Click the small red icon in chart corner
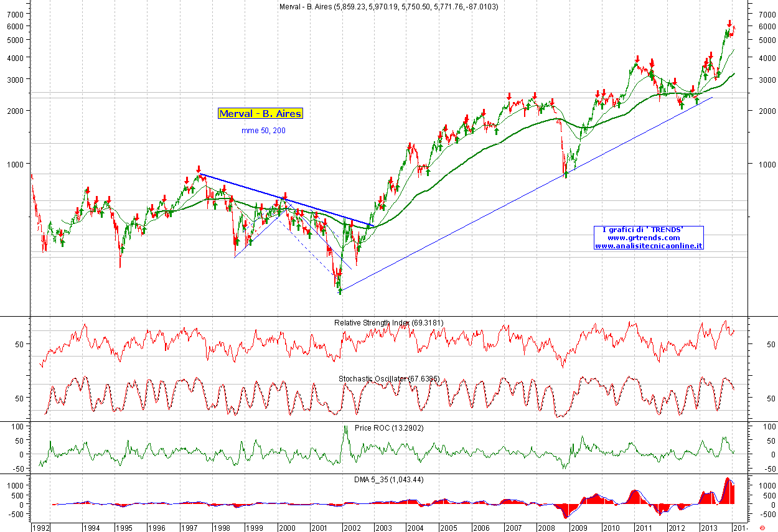Screen dimensions: 778x532 (762, 528)
